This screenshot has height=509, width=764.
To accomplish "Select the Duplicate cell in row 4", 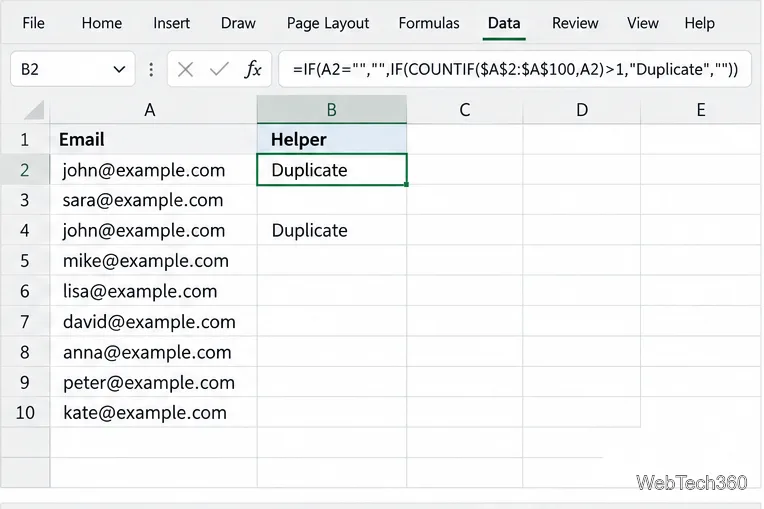I will [x=332, y=230].
